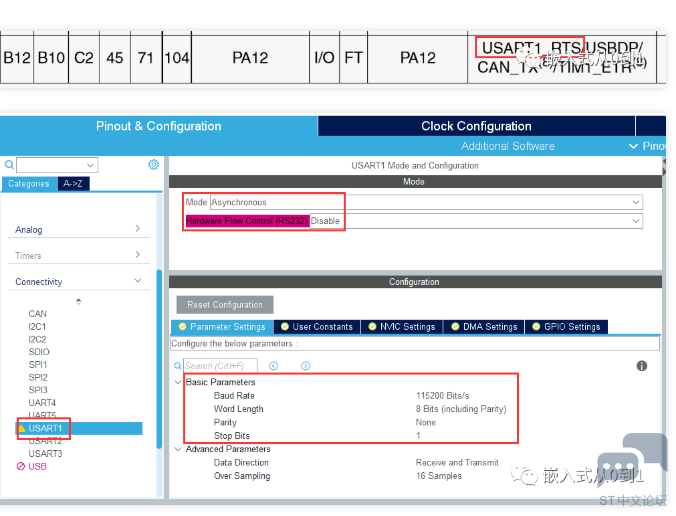Select USART3 in the peripheral list
This screenshot has height=516, width=676.
[45, 453]
